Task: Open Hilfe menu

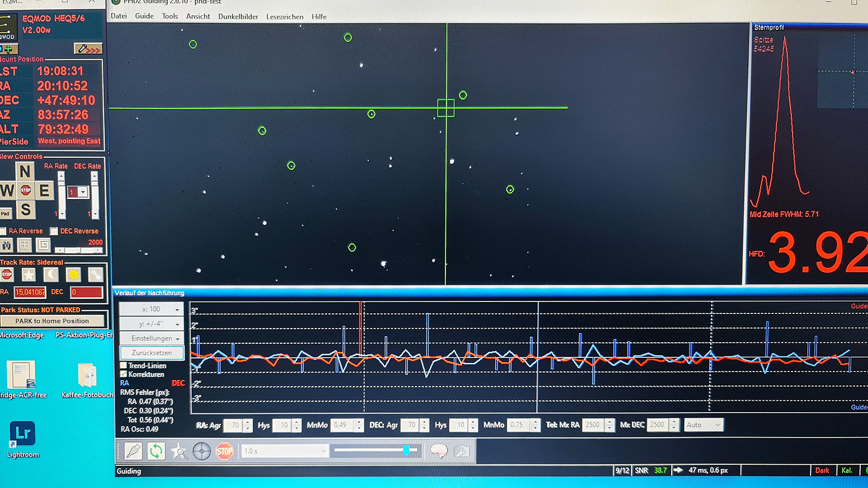Action: click(319, 17)
